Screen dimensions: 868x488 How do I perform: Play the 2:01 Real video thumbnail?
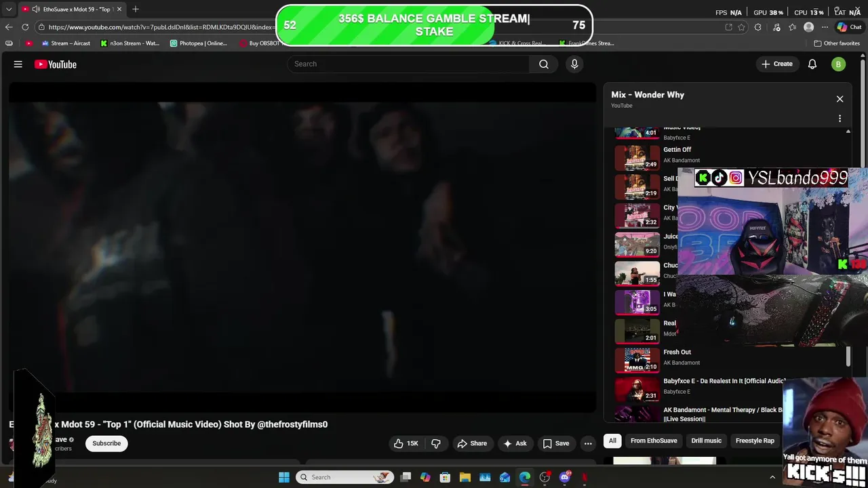tap(637, 331)
